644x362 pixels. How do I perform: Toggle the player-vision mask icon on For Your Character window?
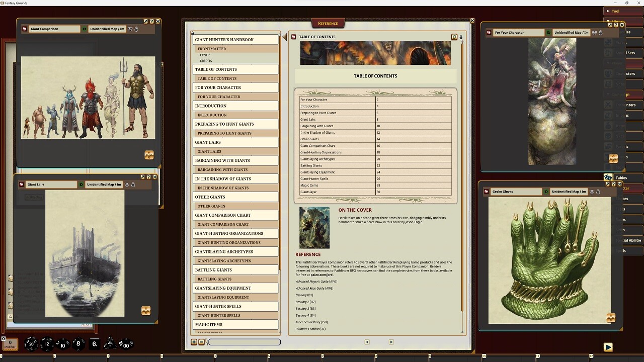click(x=594, y=33)
